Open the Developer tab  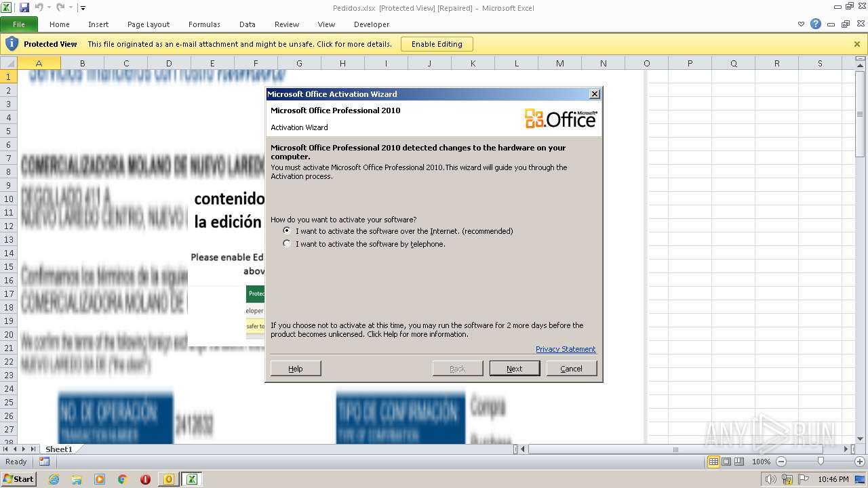(x=372, y=24)
